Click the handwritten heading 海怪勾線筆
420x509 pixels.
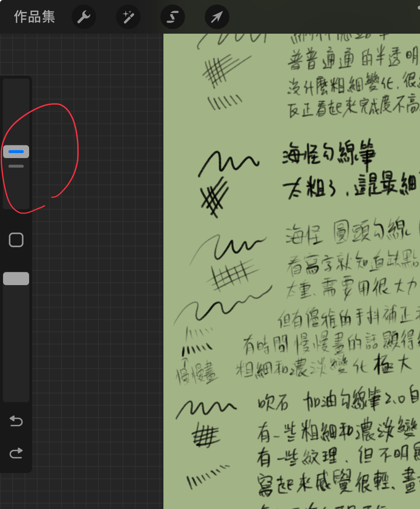[329, 153]
